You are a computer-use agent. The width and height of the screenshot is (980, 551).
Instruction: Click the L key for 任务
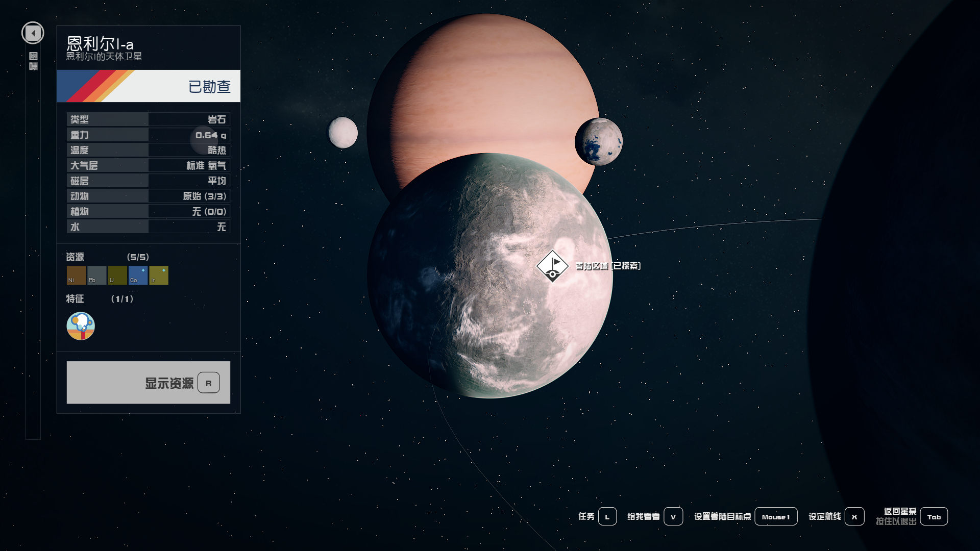pyautogui.click(x=607, y=516)
